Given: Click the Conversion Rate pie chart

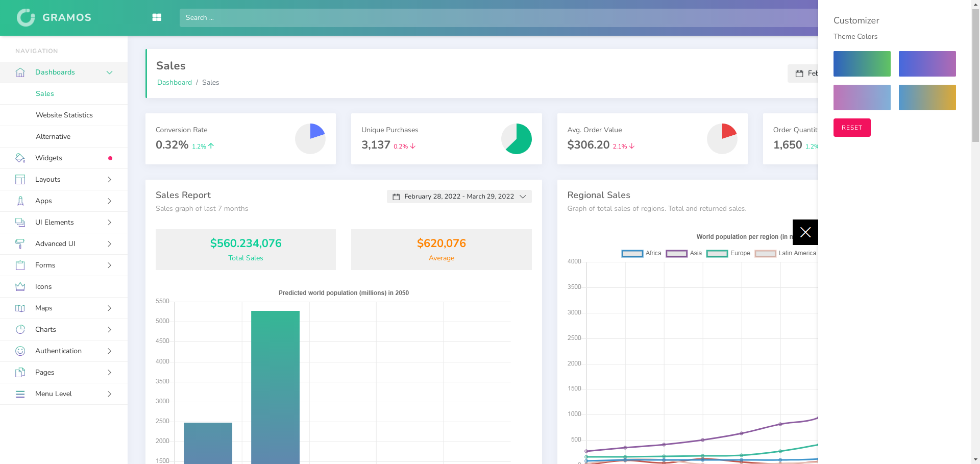Looking at the screenshot, I should [310, 139].
